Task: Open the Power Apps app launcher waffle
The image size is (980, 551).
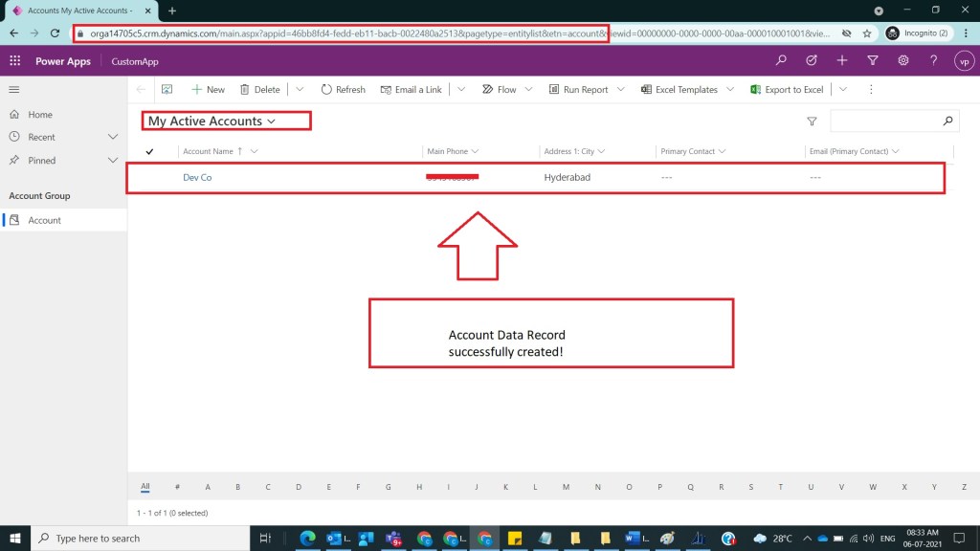Action: [x=14, y=61]
